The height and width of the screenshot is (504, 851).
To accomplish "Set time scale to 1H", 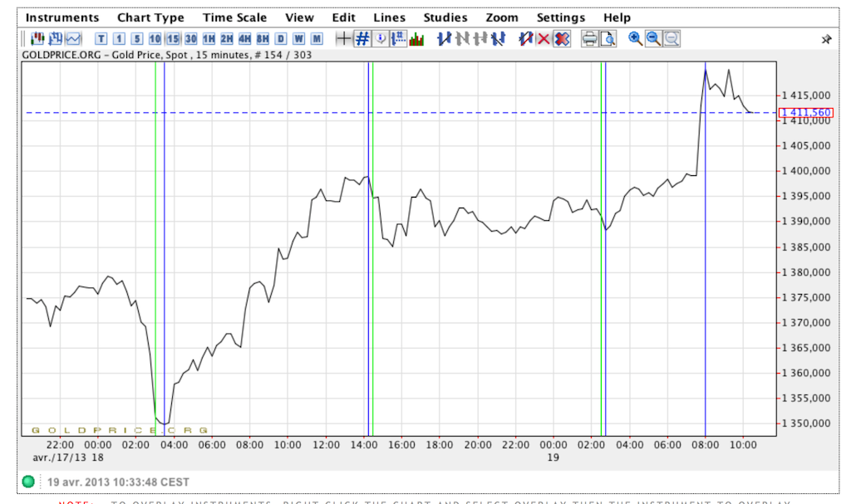I will point(209,38).
